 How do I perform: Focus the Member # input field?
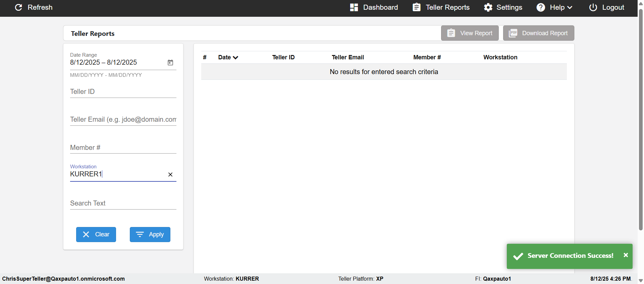coord(123,148)
